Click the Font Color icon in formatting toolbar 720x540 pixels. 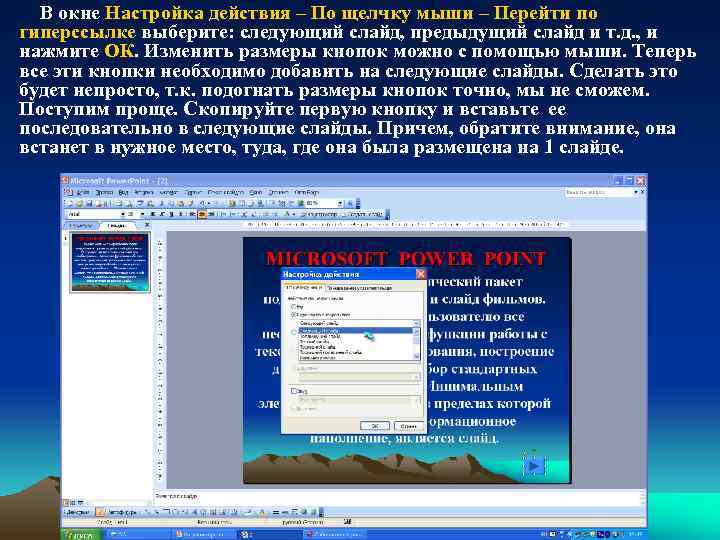click(287, 214)
